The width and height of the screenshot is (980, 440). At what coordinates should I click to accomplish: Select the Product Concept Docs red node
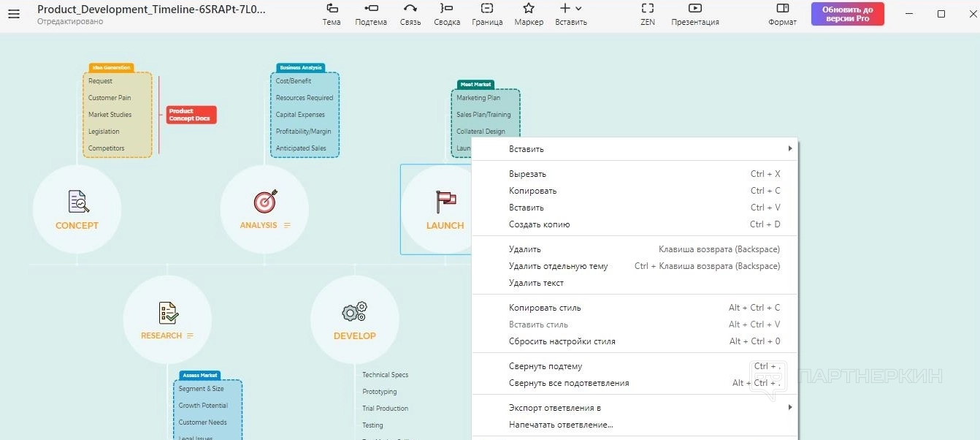click(191, 115)
